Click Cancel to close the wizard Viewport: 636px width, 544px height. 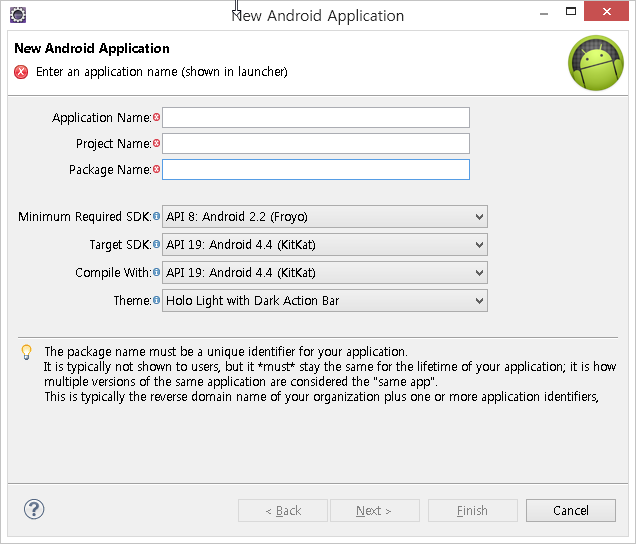[x=571, y=510]
